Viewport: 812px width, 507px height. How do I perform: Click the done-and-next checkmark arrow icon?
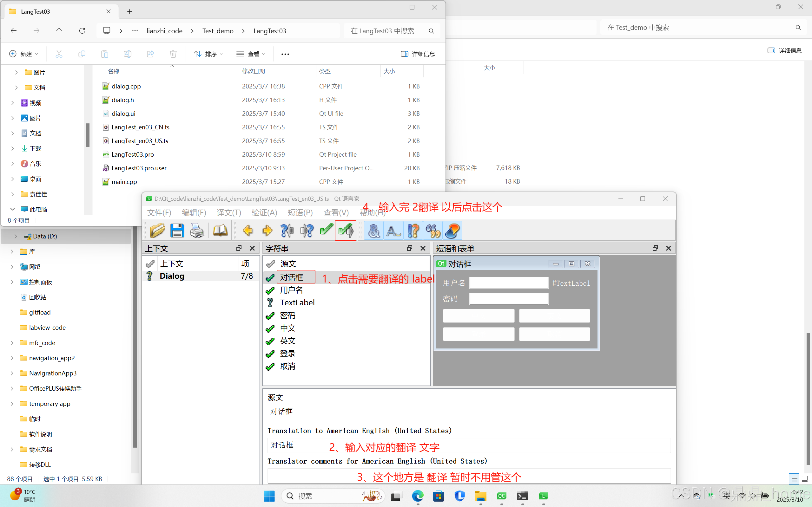[346, 231]
